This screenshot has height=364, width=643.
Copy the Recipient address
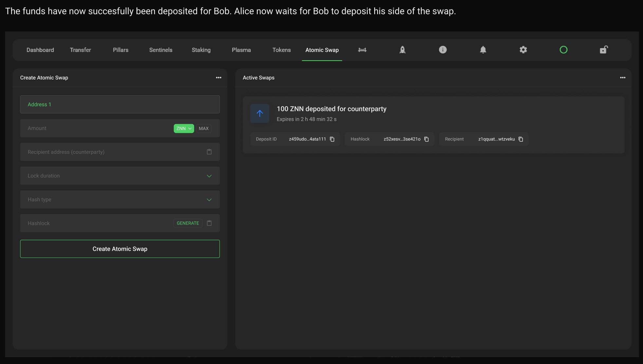[521, 139]
